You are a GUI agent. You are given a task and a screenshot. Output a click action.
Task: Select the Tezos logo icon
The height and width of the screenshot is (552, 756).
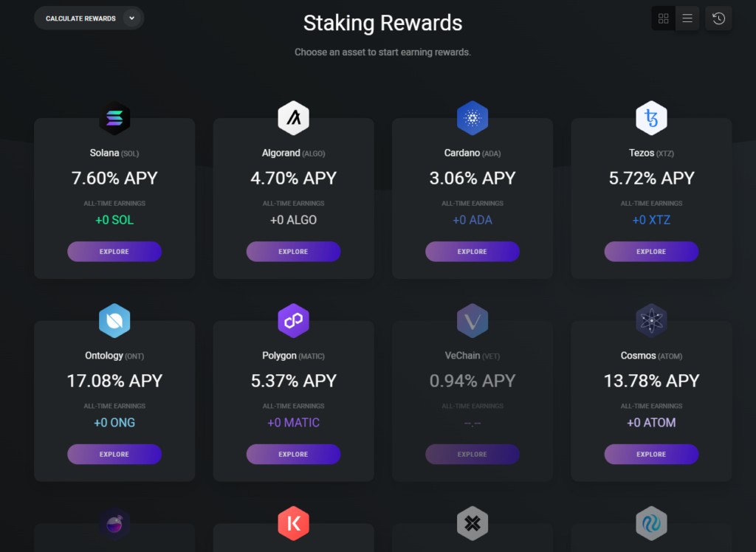coord(651,117)
